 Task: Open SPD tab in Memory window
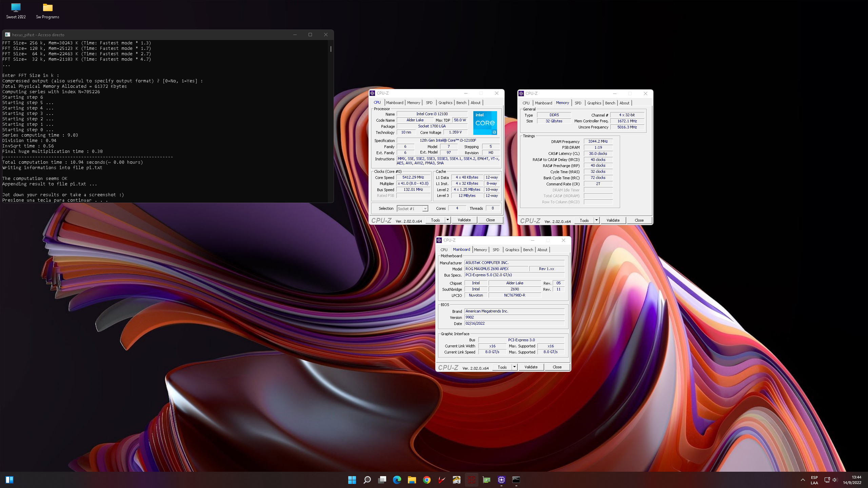pyautogui.click(x=578, y=103)
